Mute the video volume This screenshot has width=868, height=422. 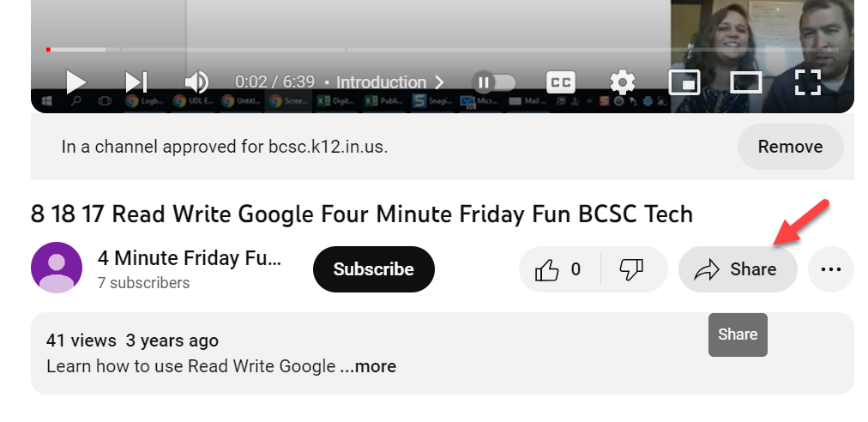196,82
